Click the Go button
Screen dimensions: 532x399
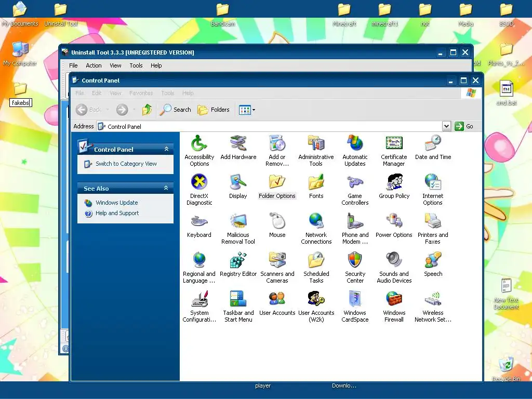[x=464, y=126]
